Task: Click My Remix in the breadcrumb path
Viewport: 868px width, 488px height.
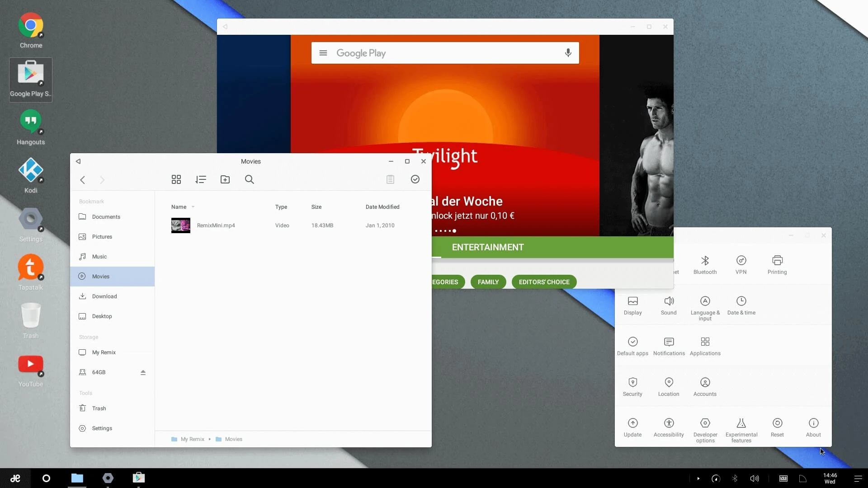Action: tap(192, 439)
